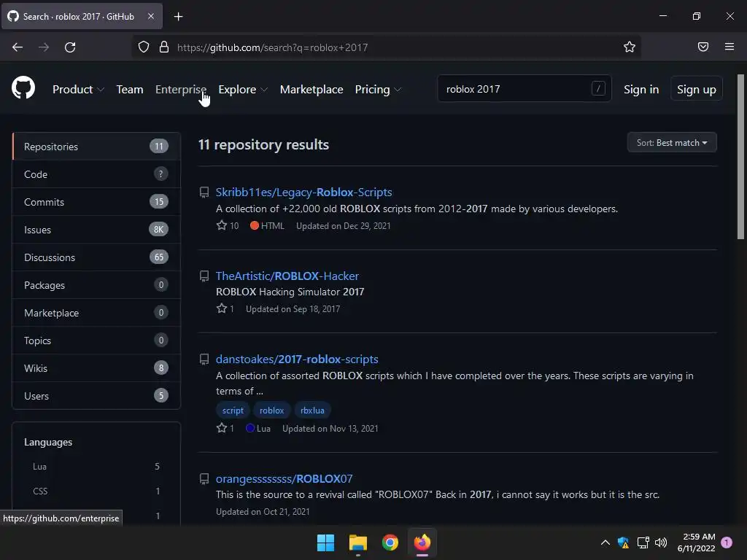Open the Team page link
The image size is (747, 560).
click(x=130, y=89)
